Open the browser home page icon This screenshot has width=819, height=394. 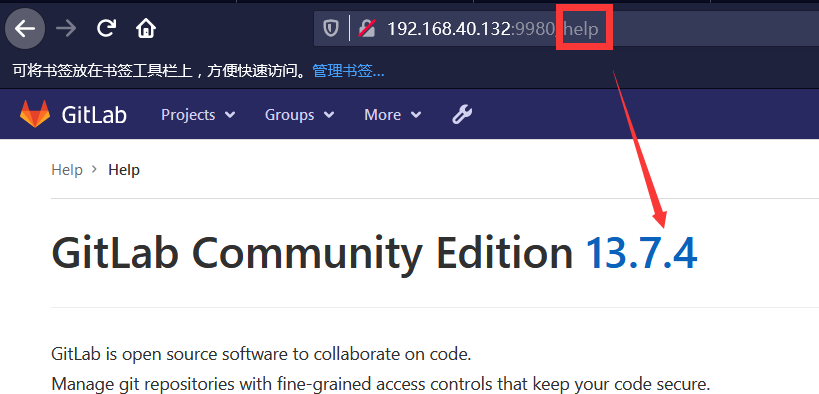coord(146,28)
